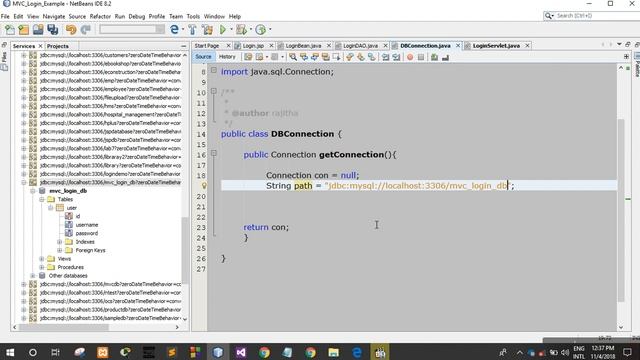Click the Save All toolbar icon

pos(53,29)
